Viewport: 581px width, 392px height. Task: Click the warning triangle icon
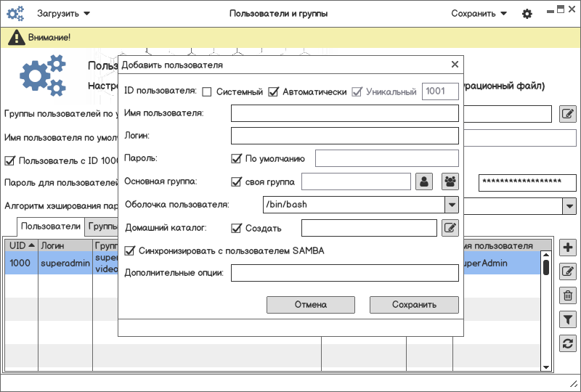coord(16,38)
